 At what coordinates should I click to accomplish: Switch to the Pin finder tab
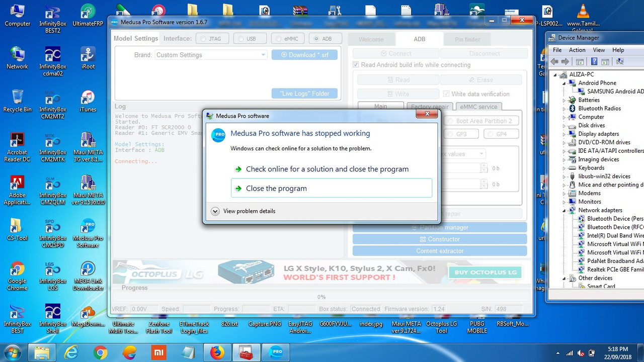point(467,39)
